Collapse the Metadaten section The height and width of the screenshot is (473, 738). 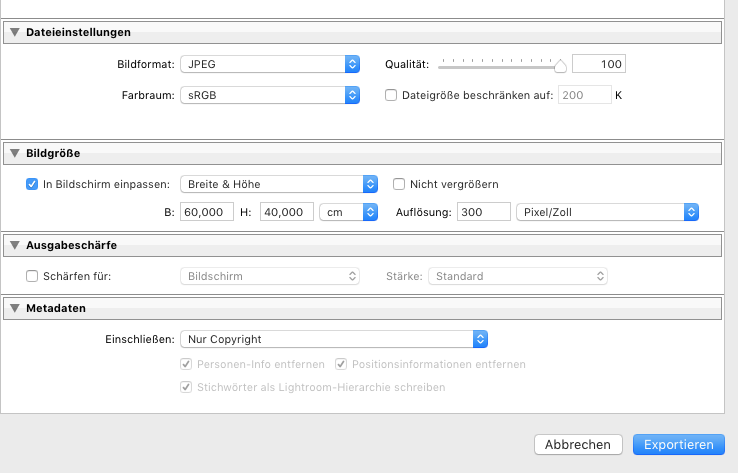tap(15, 307)
